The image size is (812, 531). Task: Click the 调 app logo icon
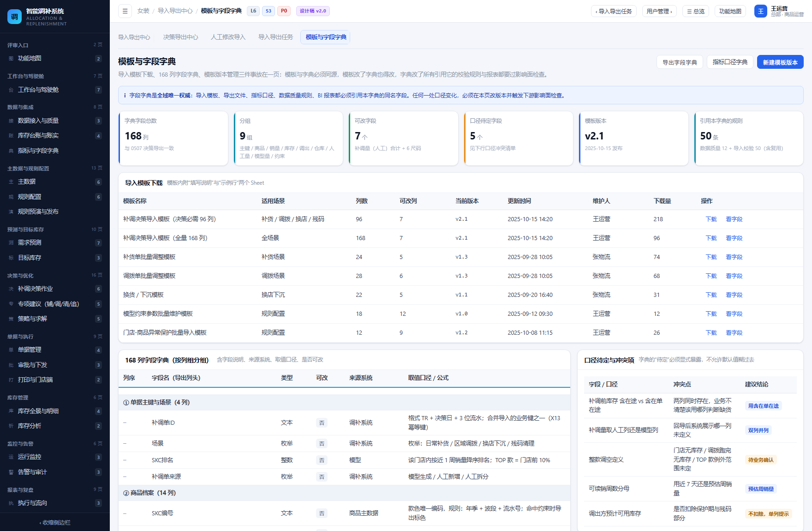(14, 17)
